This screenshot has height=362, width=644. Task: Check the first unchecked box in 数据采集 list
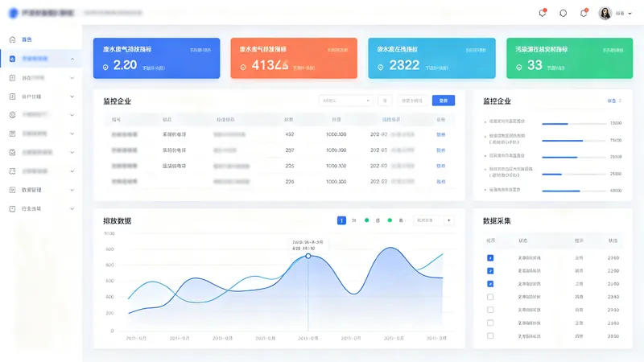click(490, 297)
